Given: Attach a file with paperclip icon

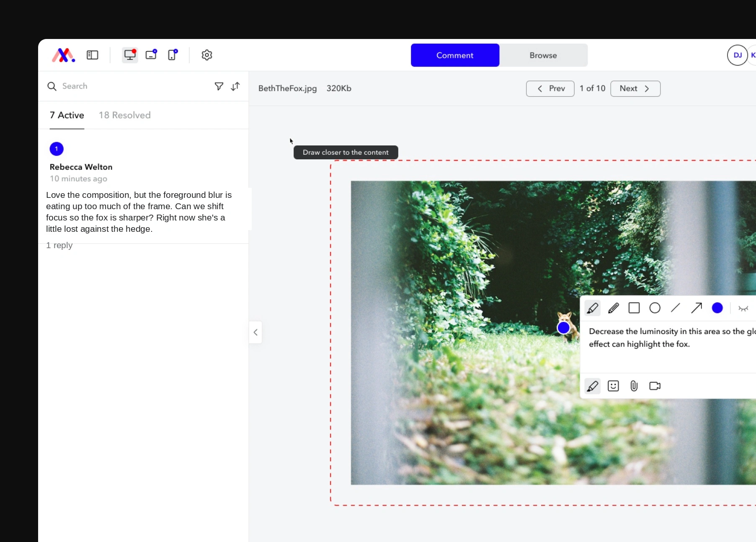Looking at the screenshot, I should pyautogui.click(x=634, y=386).
